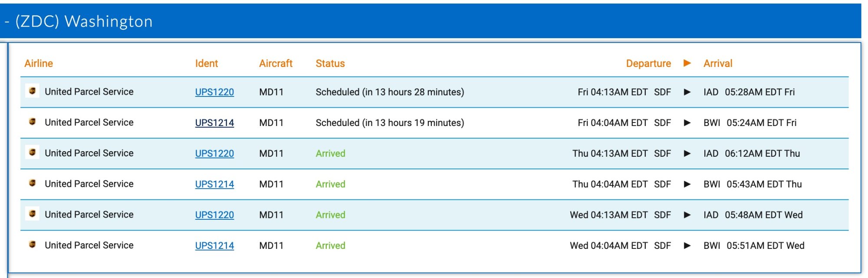Click UPS logo icon for Thursday UPS1220 flight
Image resolution: width=868 pixels, height=278 pixels.
pos(32,152)
